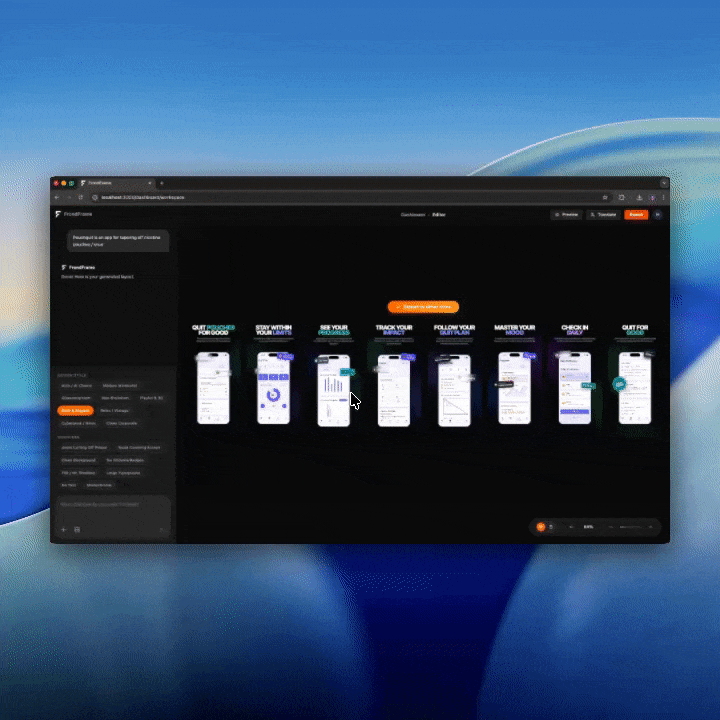Click the browser reload icon
Screen dimensions: 720x720
tap(80, 197)
